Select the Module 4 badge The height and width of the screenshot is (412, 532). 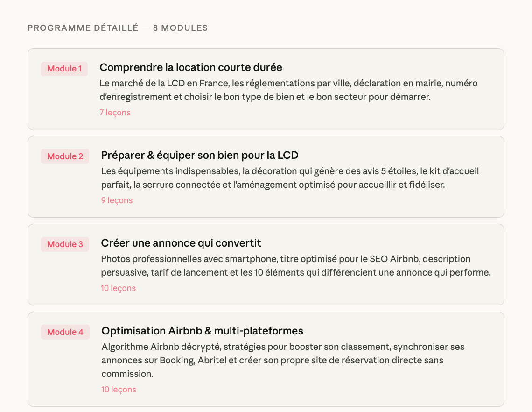pos(65,332)
